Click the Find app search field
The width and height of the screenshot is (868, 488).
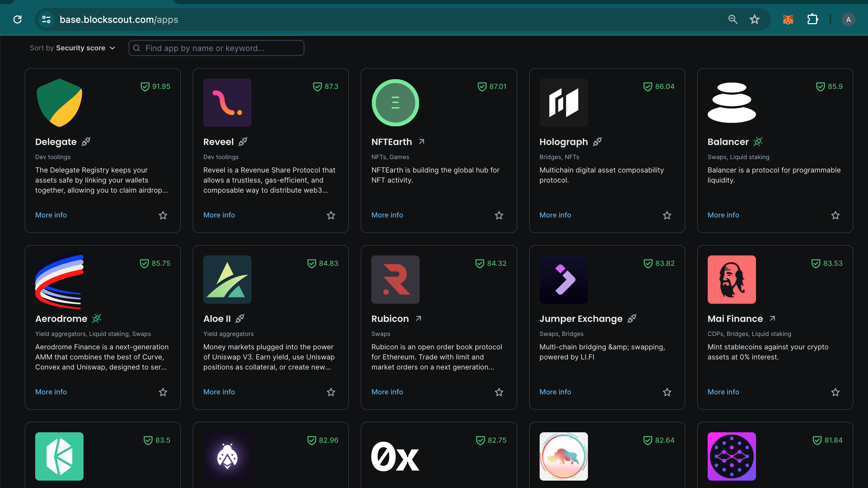[216, 48]
